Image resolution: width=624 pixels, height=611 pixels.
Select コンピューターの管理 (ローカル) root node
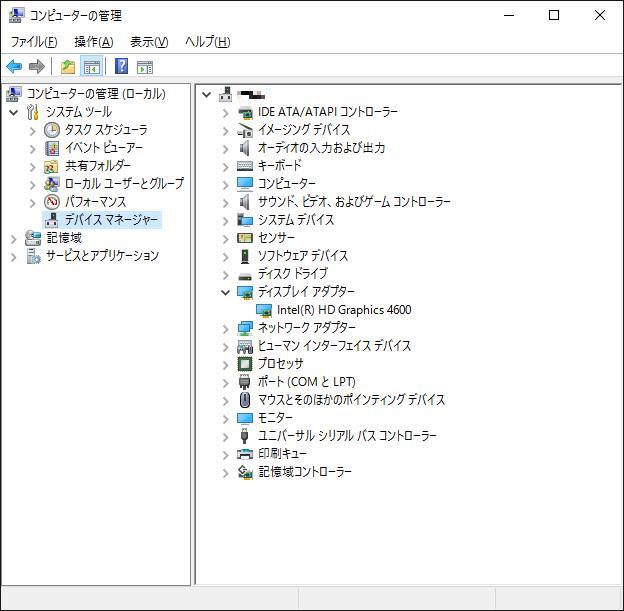click(96, 94)
